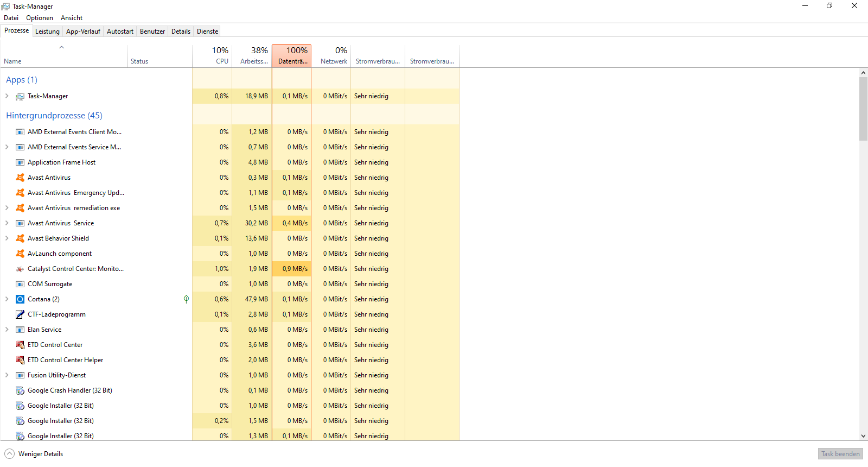Image resolution: width=868 pixels, height=467 pixels.
Task: Click the AMD External Events Service Module icon
Action: 20,147
